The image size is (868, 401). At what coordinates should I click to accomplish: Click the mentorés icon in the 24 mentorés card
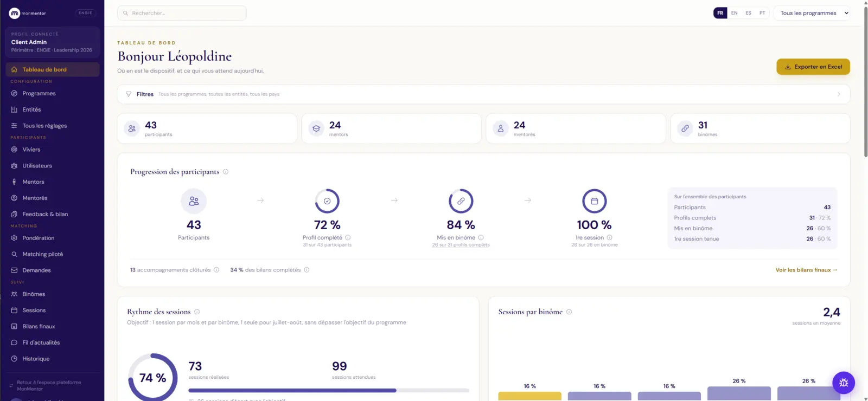[501, 128]
